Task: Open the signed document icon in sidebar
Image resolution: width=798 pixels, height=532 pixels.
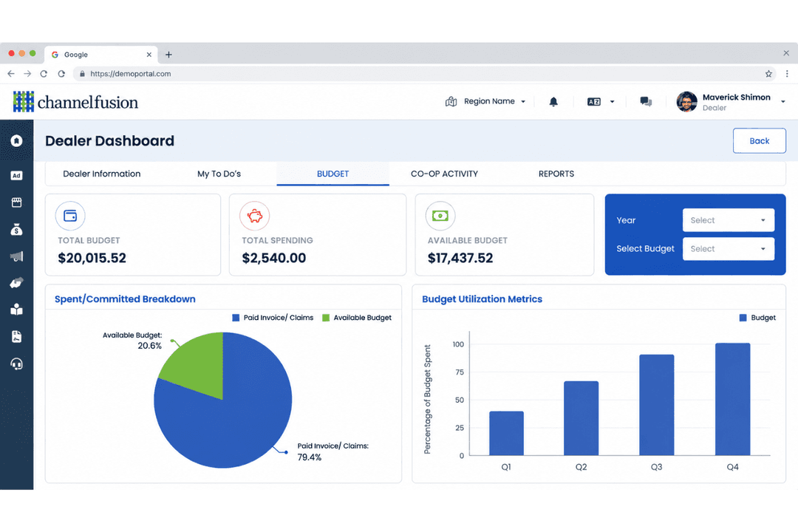Action: [x=16, y=336]
